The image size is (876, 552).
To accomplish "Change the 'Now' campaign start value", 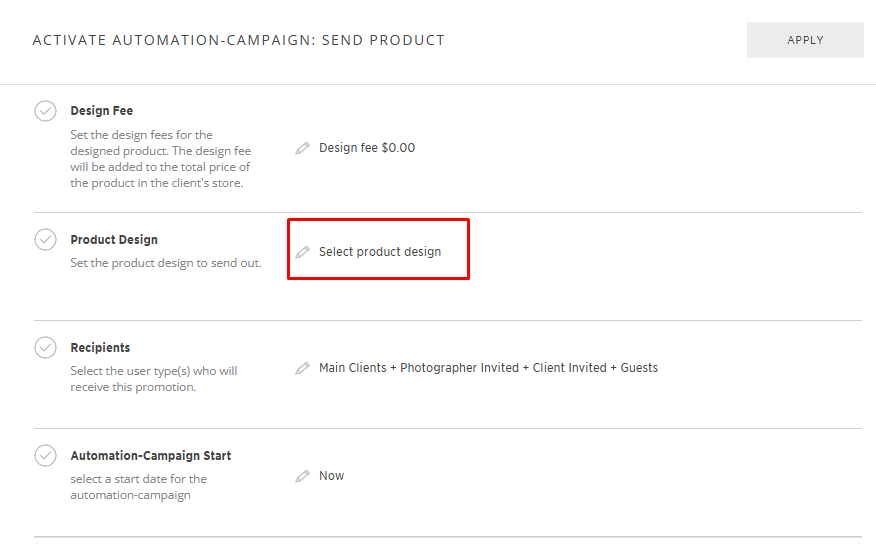I will tap(332, 476).
